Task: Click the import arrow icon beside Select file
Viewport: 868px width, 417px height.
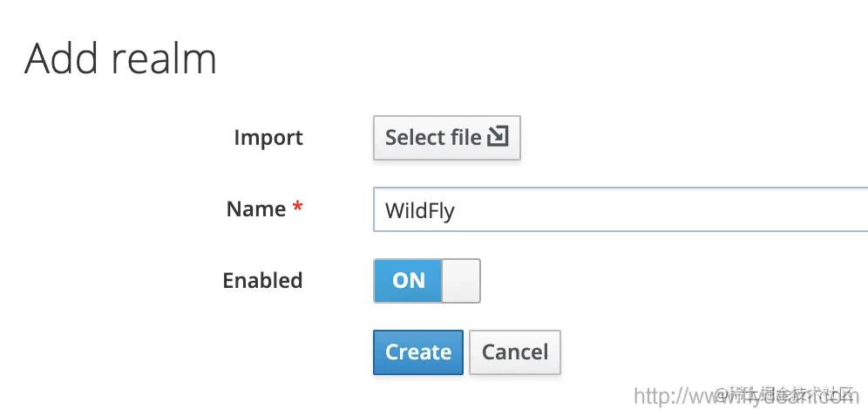Action: click(498, 137)
